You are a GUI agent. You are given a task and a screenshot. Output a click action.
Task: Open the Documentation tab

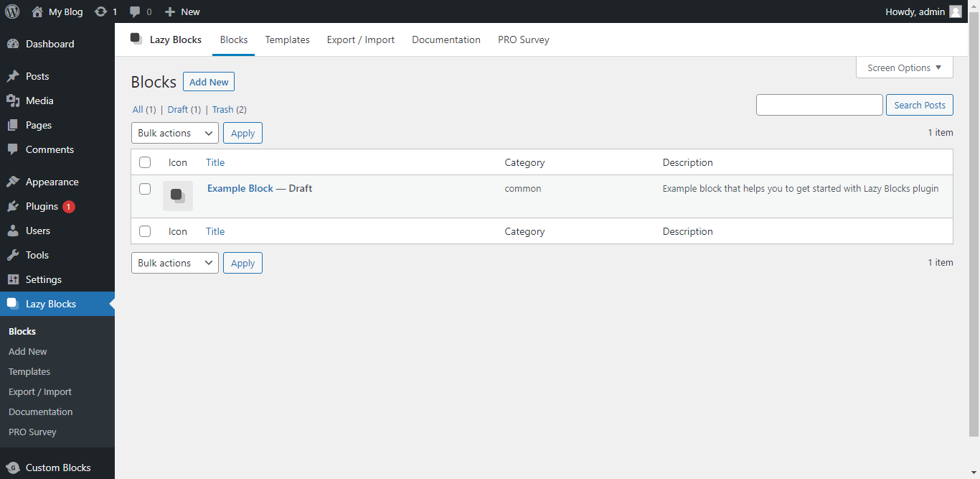point(446,39)
